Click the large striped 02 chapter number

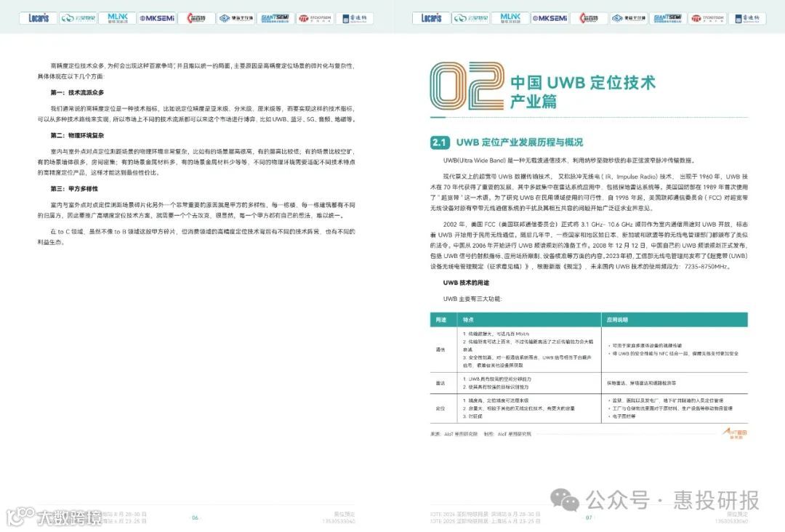point(467,86)
